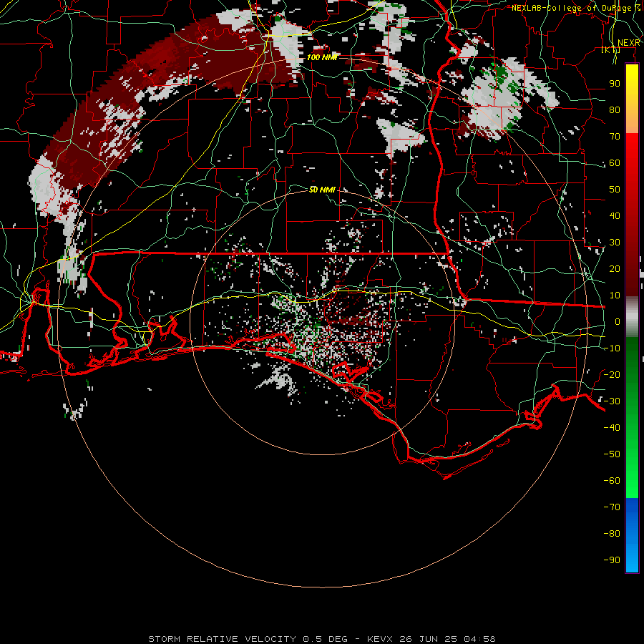644x644 pixels.
Task: Click the 50 value on velocity scale
Action: click(x=615, y=190)
